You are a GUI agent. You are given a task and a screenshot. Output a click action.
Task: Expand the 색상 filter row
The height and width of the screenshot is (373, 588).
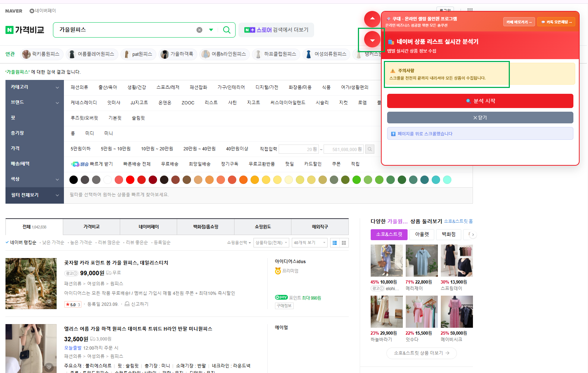(35, 179)
